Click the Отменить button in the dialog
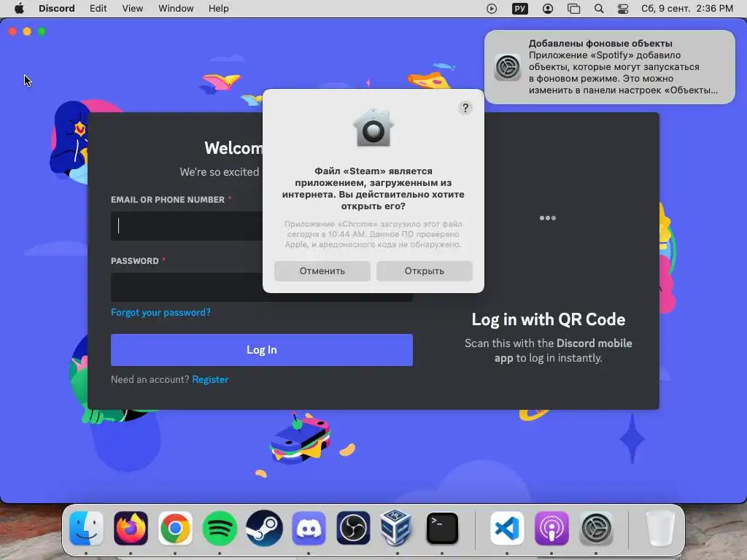This screenshot has height=560, width=747. [x=322, y=271]
